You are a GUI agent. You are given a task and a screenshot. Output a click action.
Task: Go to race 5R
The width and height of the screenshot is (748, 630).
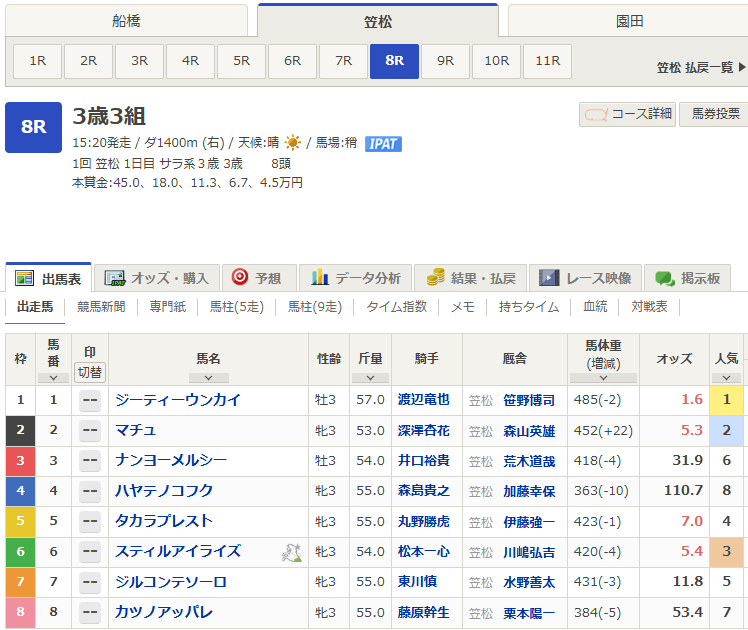(241, 61)
